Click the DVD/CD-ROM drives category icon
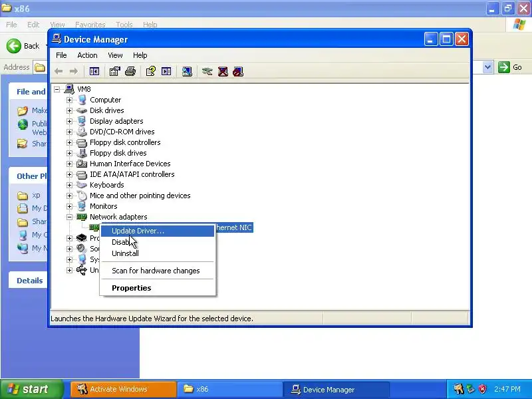The image size is (532, 399). click(81, 132)
